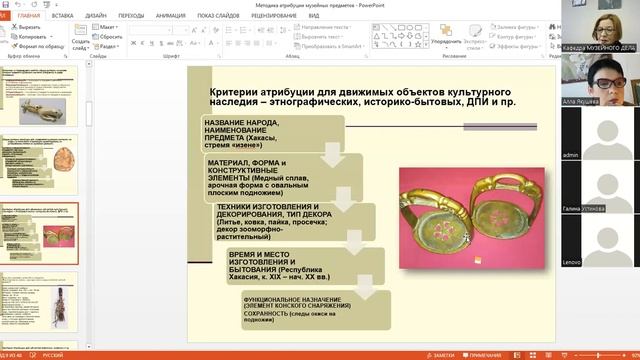Open Раздел section dropdown
Image resolution: width=640 pixels, height=360 pixels.
coord(106,47)
